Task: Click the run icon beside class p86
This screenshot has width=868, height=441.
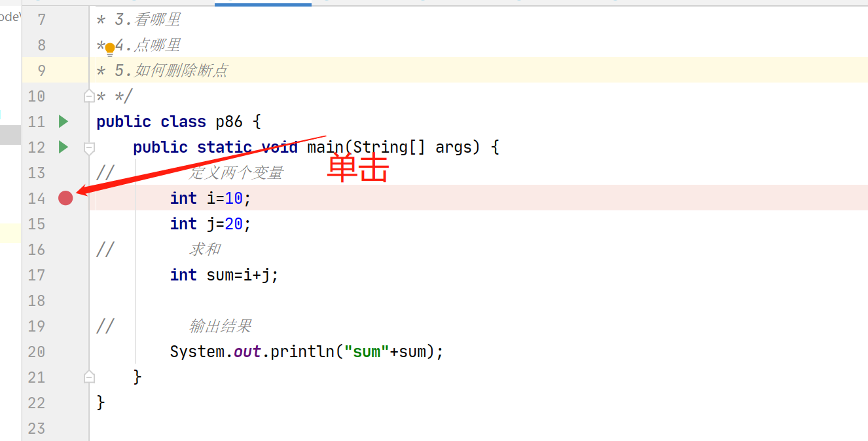Action: pos(63,121)
